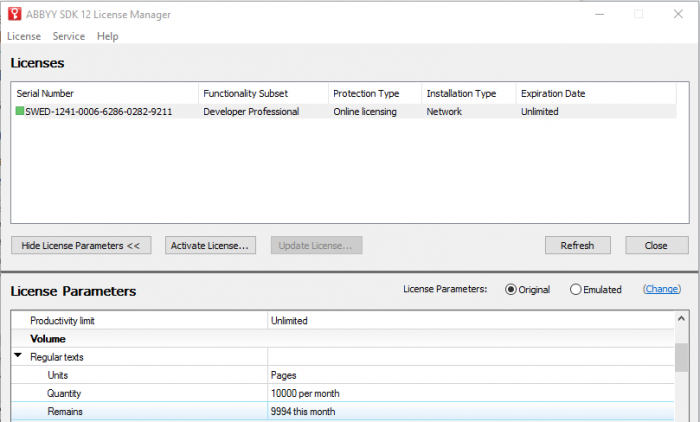Image resolution: width=700 pixels, height=422 pixels.
Task: Select the Remains parameter row
Action: [342, 411]
